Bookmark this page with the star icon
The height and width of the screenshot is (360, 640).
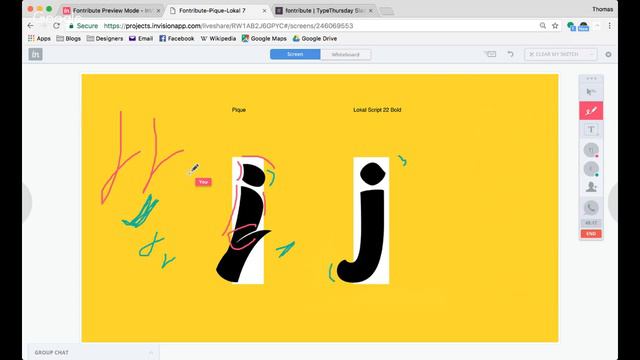click(x=555, y=26)
